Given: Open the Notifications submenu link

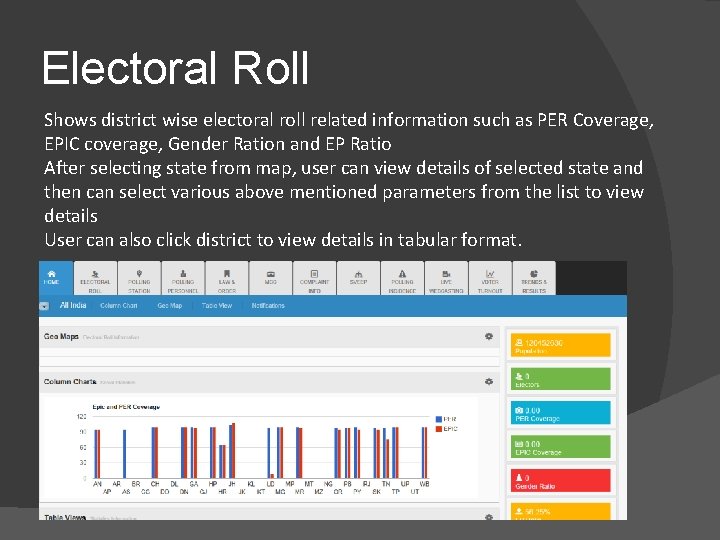Looking at the screenshot, I should [268, 305].
